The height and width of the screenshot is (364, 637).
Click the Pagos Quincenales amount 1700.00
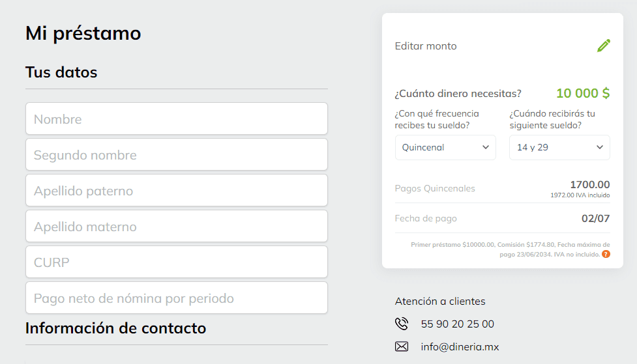[x=589, y=184]
